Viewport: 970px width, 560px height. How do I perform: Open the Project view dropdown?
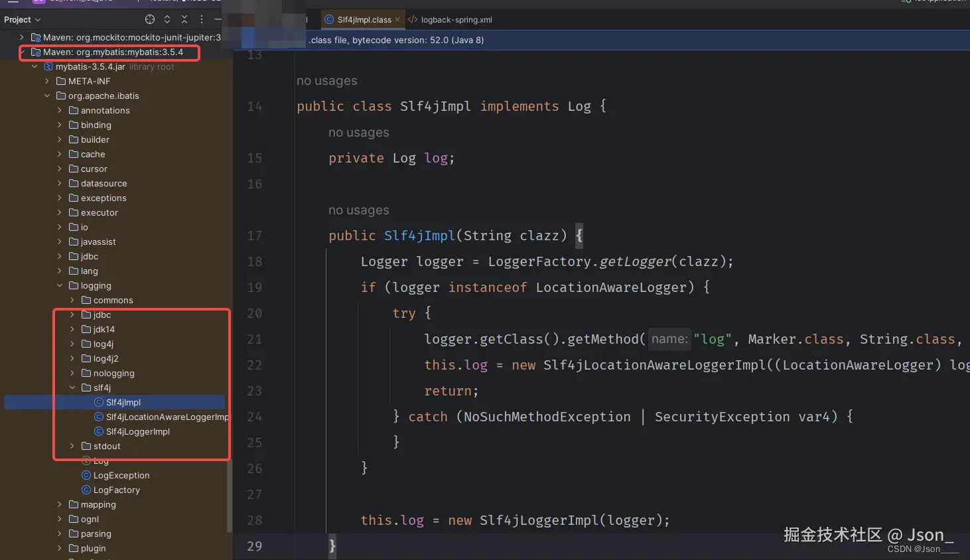(23, 19)
